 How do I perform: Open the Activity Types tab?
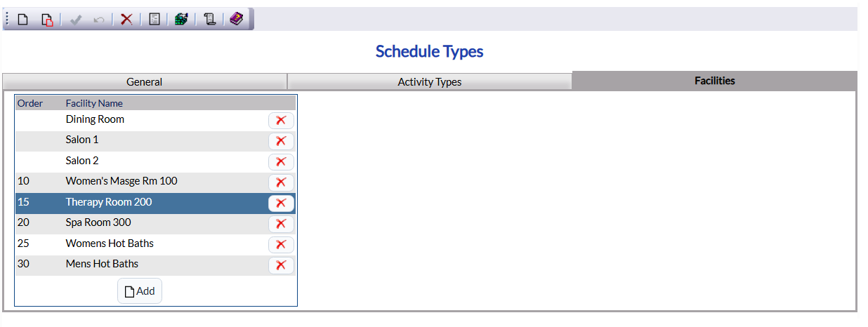(x=430, y=81)
